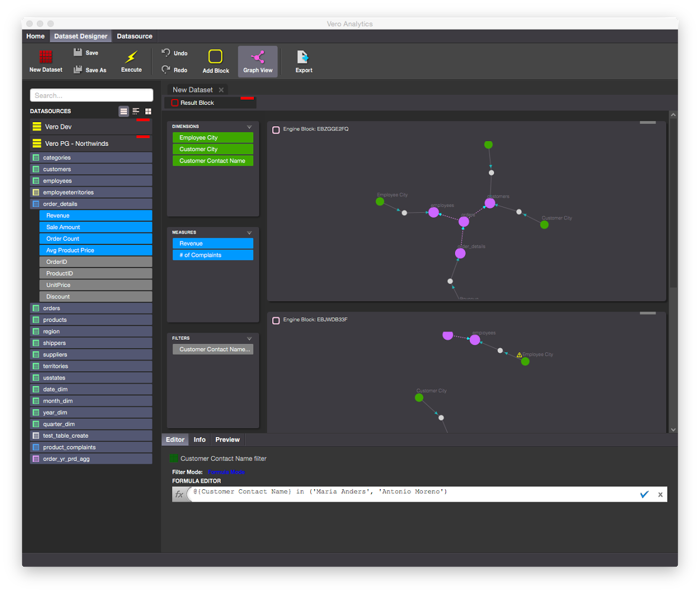The width and height of the screenshot is (700, 593).
Task: Run the dataset with Execute
Action: click(131, 61)
